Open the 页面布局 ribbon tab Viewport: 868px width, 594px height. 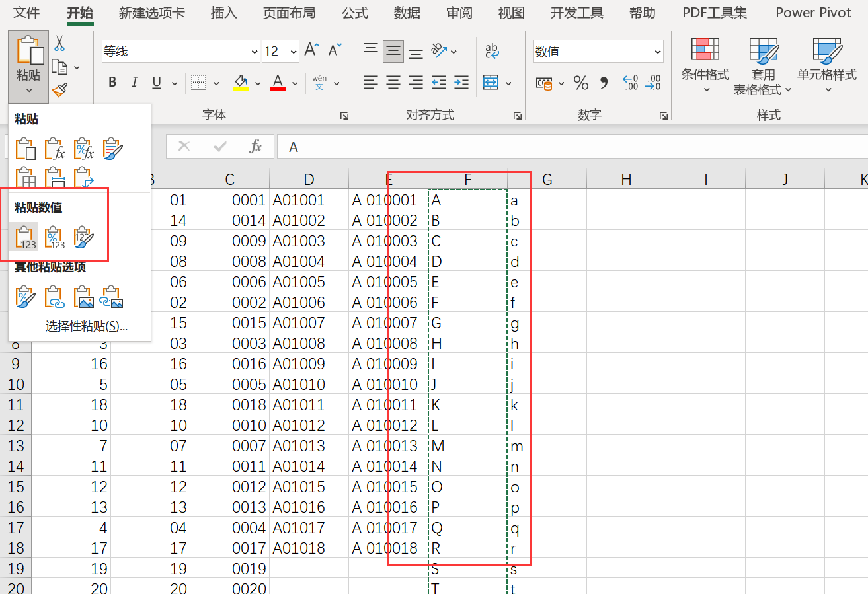pyautogui.click(x=289, y=13)
